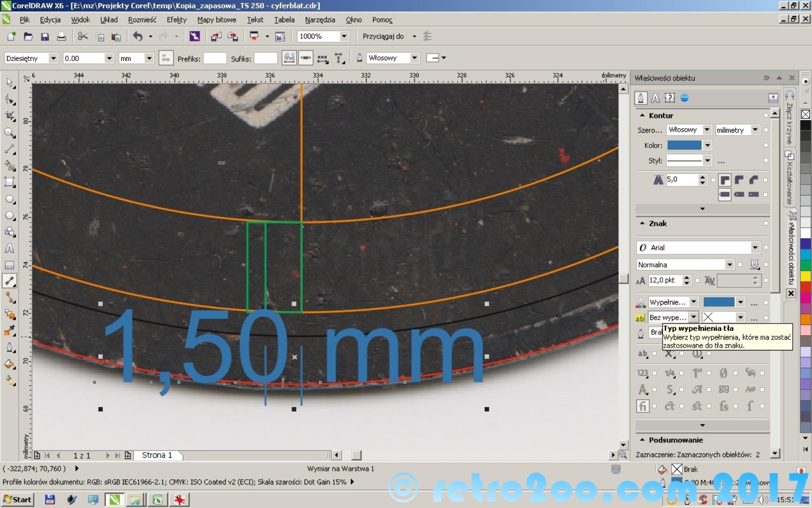812x508 pixels.
Task: Select the Text tool in toolbox
Action: [10, 248]
